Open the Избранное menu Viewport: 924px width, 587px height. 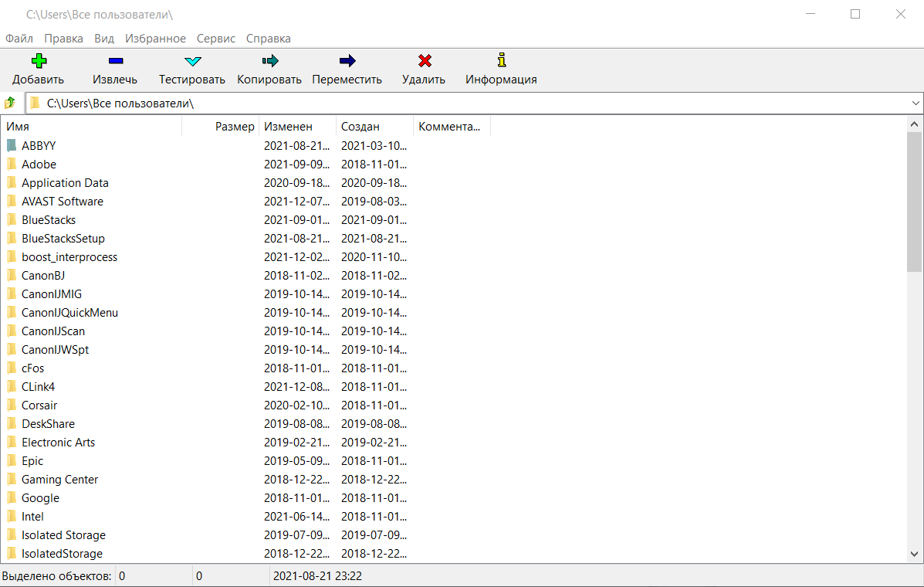[155, 39]
